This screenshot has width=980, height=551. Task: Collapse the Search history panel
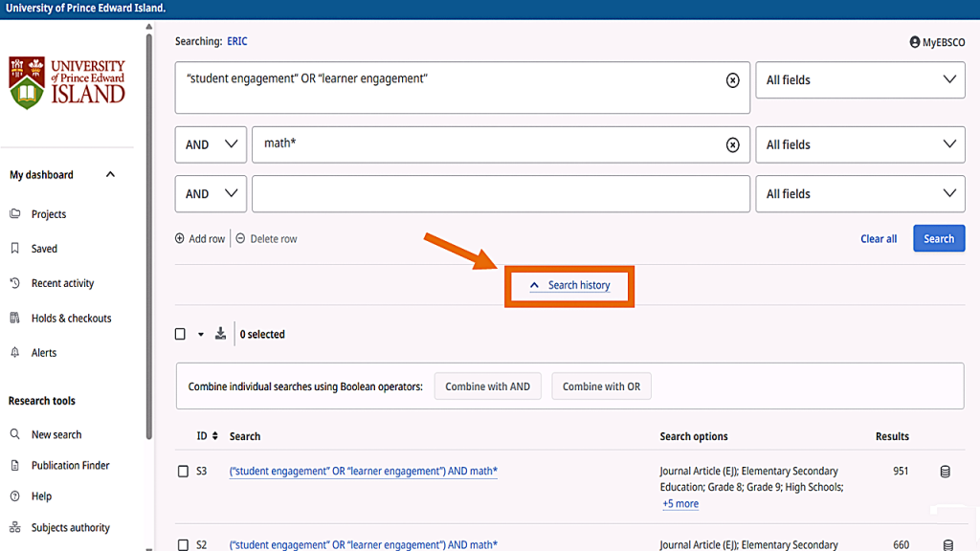click(x=569, y=285)
